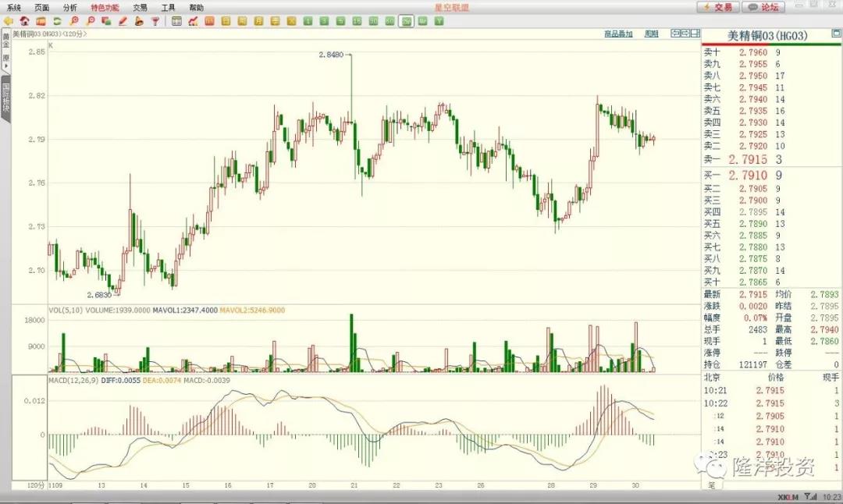Click the red-orange period button before 日
Screen dimensions: 843x504
[210, 22]
